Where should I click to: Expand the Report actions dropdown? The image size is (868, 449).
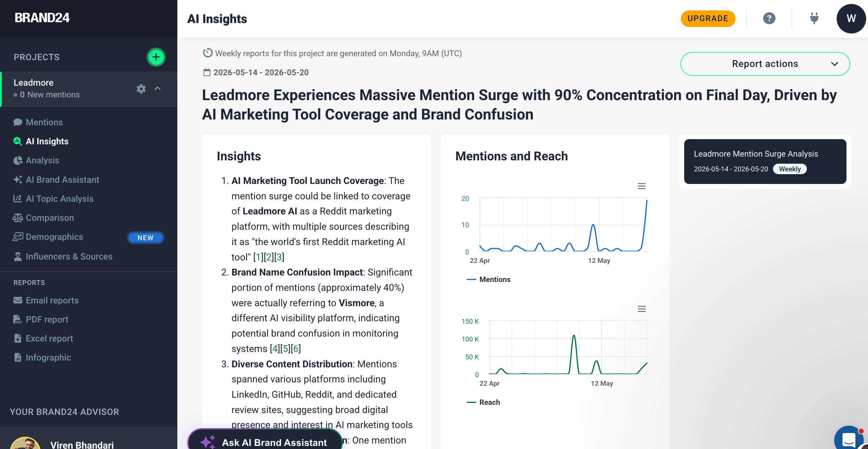[765, 64]
